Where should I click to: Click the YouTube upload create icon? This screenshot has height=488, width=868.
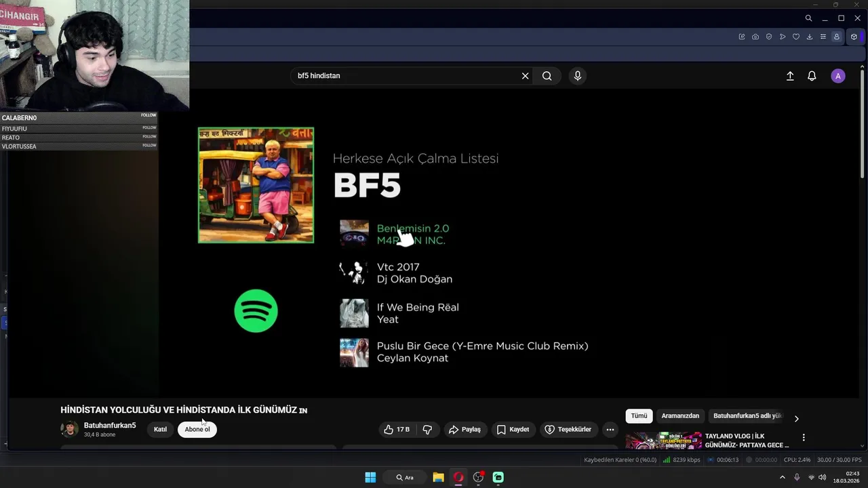(x=790, y=76)
